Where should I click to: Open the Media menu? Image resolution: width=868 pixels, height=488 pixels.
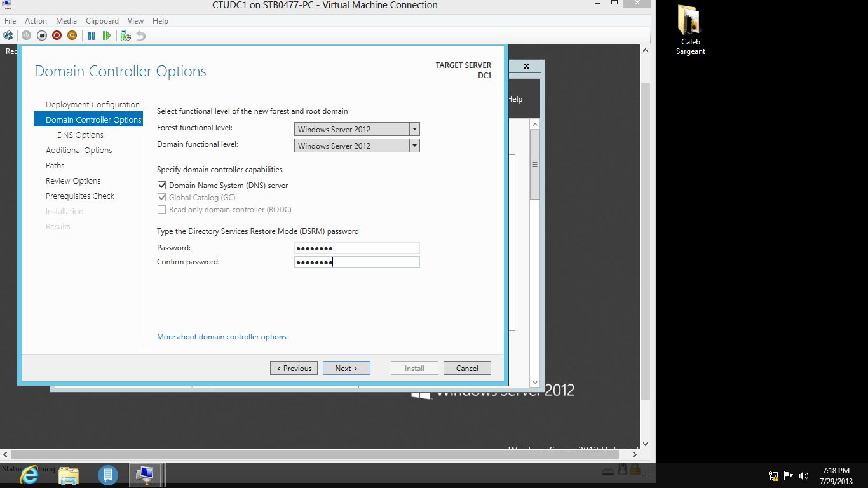tap(66, 21)
